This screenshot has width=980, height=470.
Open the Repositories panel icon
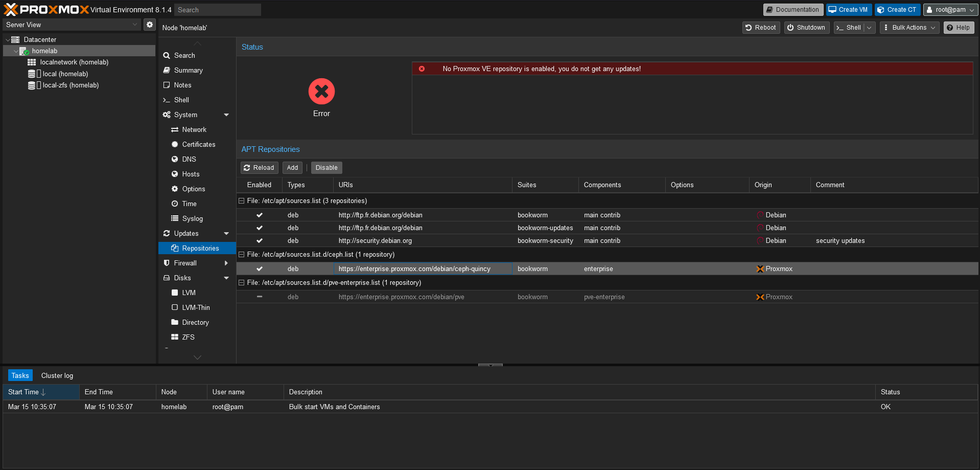(175, 248)
